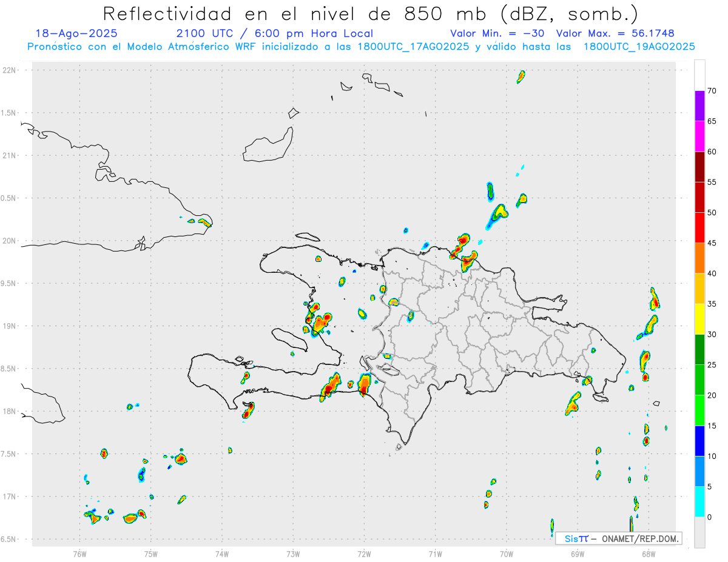Click the colorbar value label '50'
Screen dimensions: 728x562
(712, 213)
